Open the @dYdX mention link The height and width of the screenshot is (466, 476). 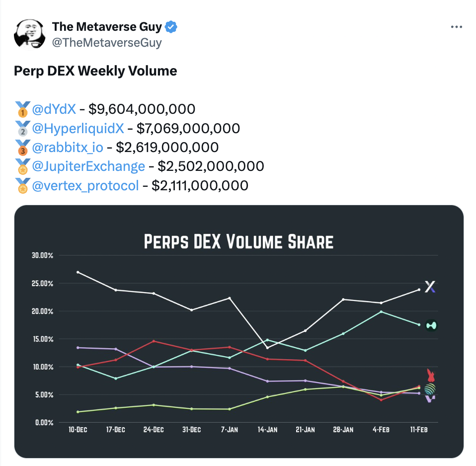point(54,109)
